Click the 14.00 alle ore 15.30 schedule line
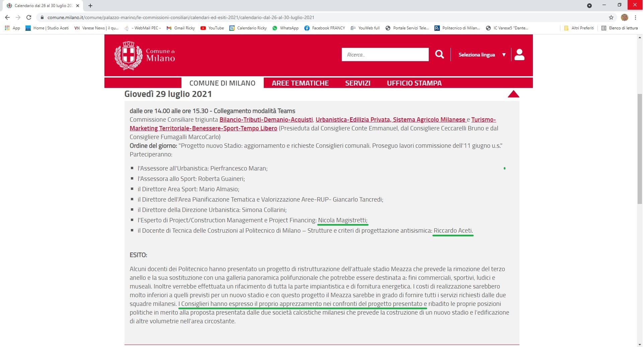Viewport: 644px width, 347px height. (213, 111)
